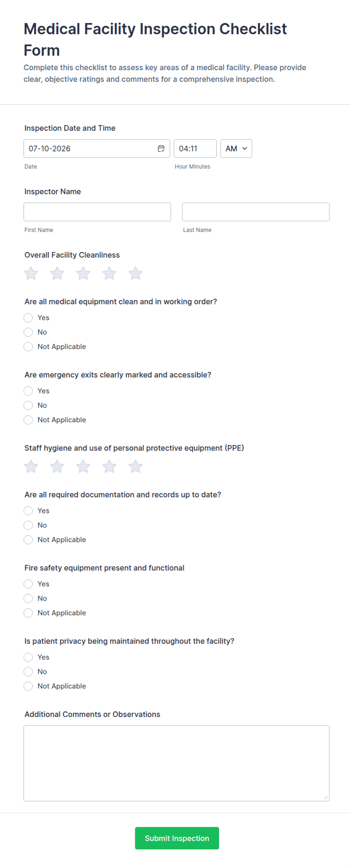Screen dimensions: 350x868
Task: Rate Overall Facility Cleanliness three stars
Action: tap(83, 273)
